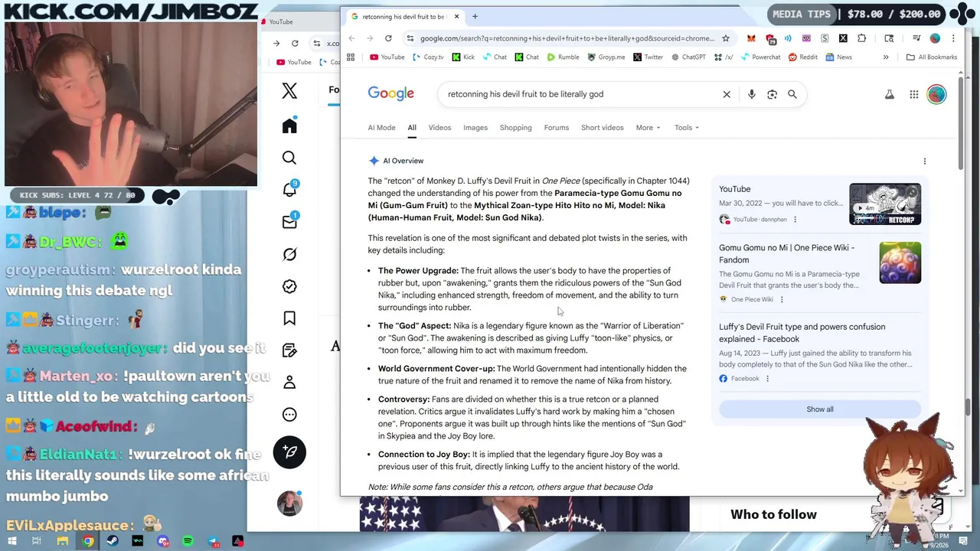Open Discord from the taskbar
Screen dimensions: 980x551
coord(163,542)
